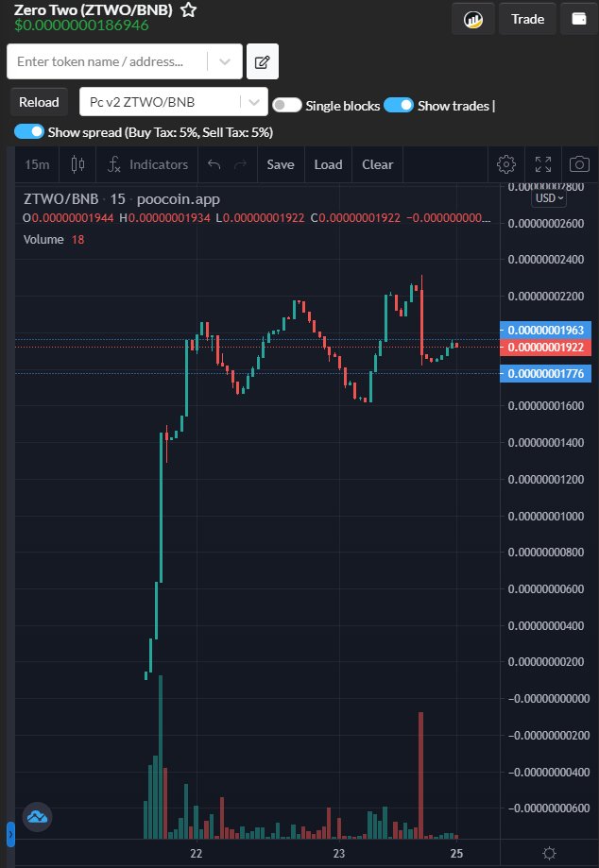Disable the Show trades switch
The height and width of the screenshot is (868, 599).
point(399,105)
